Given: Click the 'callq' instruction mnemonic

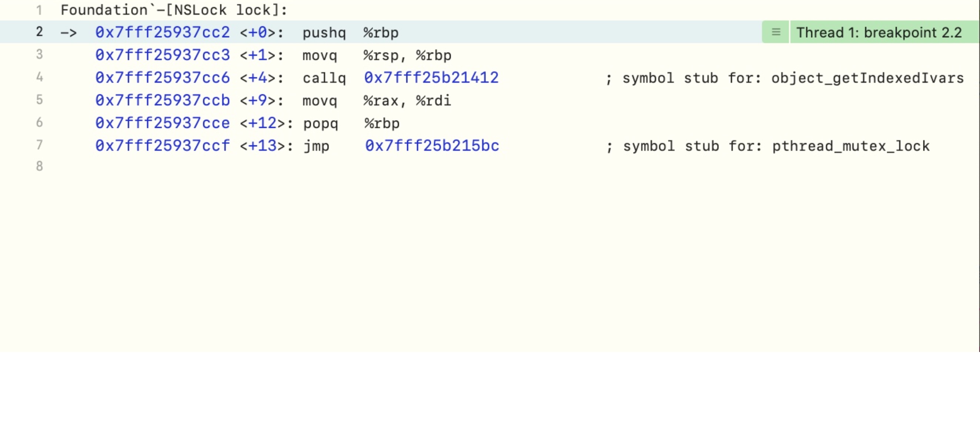Looking at the screenshot, I should click(324, 78).
